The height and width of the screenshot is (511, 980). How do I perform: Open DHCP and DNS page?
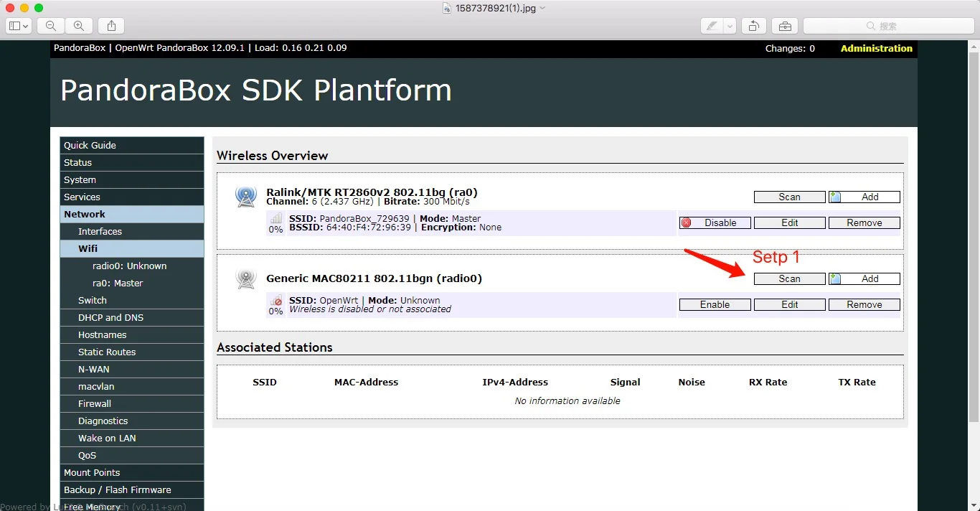tap(132, 317)
